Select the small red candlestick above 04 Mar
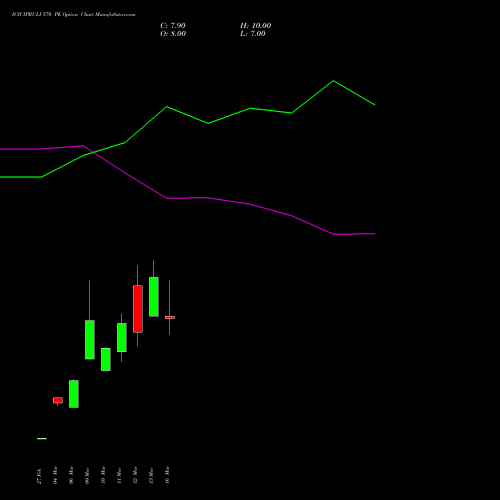500x500 pixels. pyautogui.click(x=58, y=400)
